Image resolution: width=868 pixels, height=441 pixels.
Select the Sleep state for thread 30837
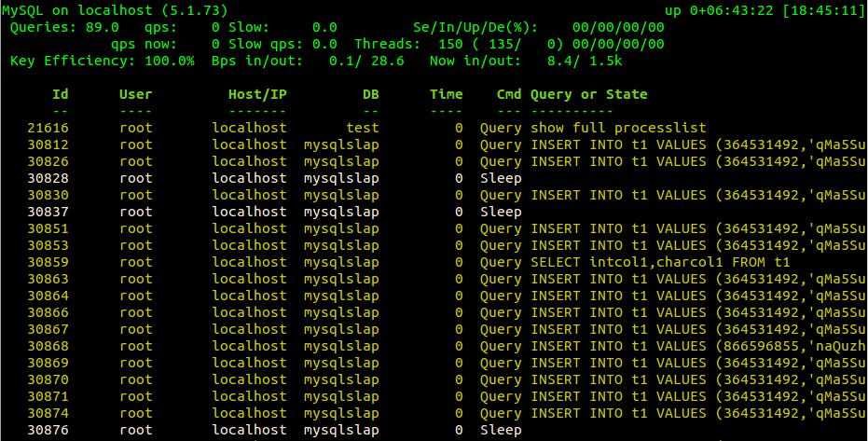[501, 212]
